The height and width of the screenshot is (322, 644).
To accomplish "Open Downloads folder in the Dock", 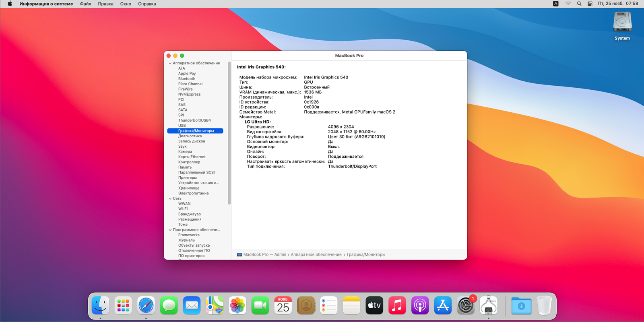I will coord(521,306).
